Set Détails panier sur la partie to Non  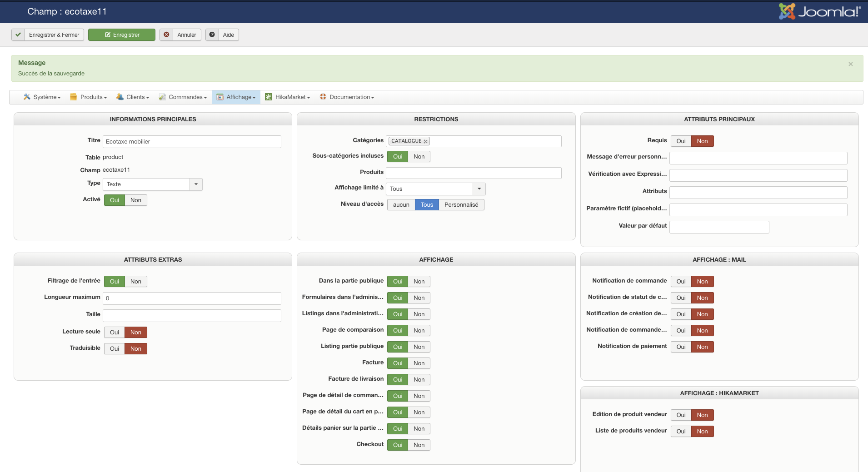click(419, 429)
